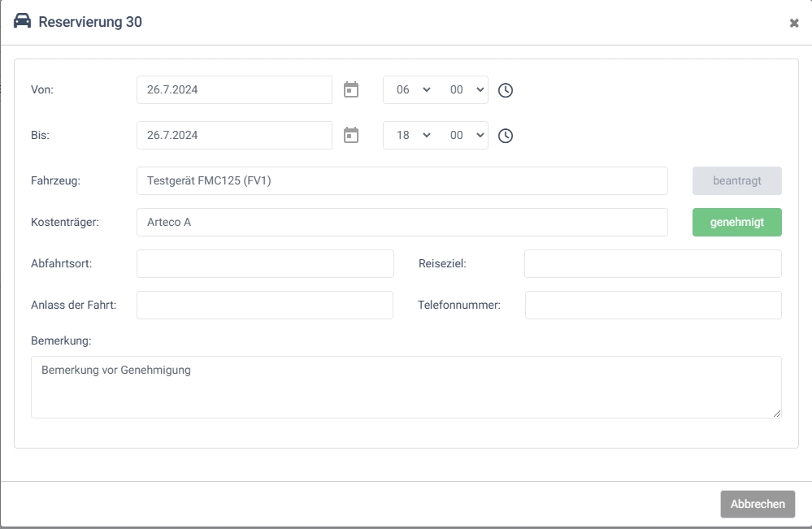Select the Fahrzeug field with Testgerät FMC125
Viewport: 812px width, 529px height.
402,181
